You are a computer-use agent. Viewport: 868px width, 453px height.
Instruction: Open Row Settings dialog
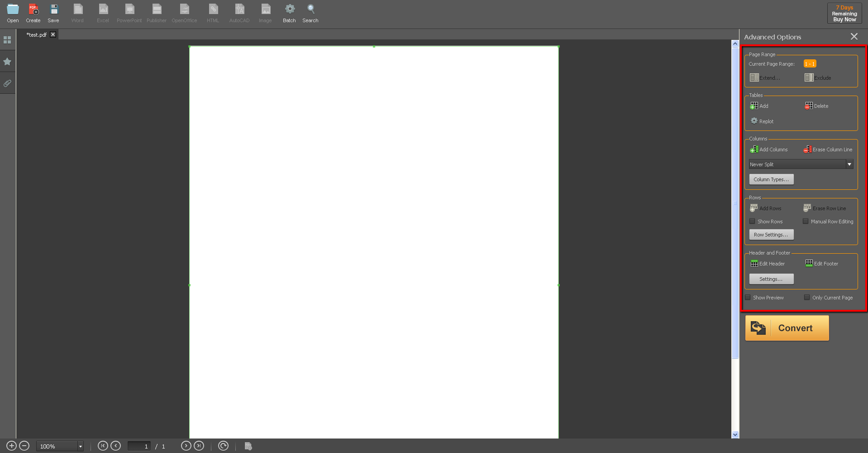[x=771, y=235]
